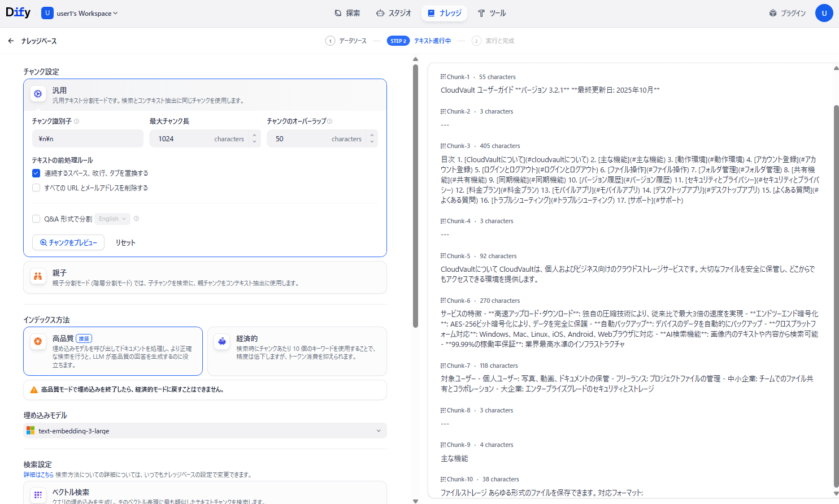Click the help icon beside Q&A language selector
Screen dimensions: 839x504
[x=136, y=219]
